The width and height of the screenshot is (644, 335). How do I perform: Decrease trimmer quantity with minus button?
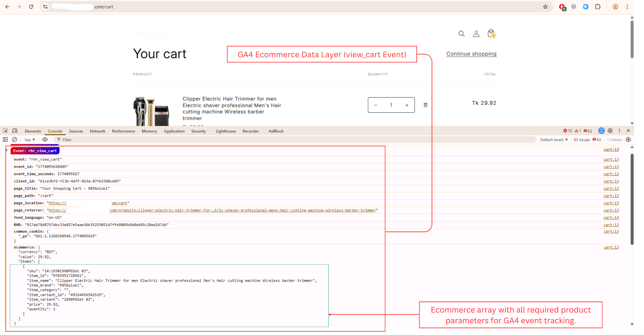pos(376,105)
